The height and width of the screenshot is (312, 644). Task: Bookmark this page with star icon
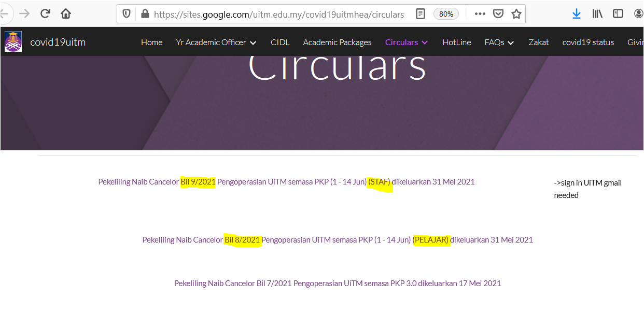(516, 14)
